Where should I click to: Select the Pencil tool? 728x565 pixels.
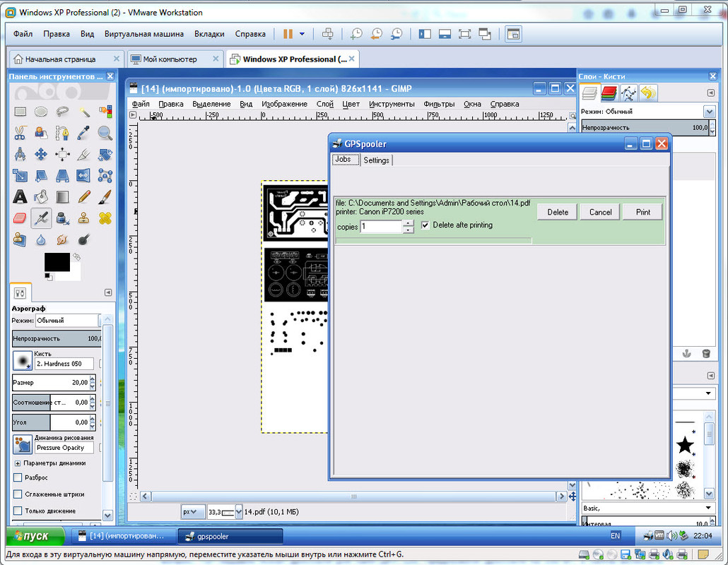pyautogui.click(x=84, y=197)
